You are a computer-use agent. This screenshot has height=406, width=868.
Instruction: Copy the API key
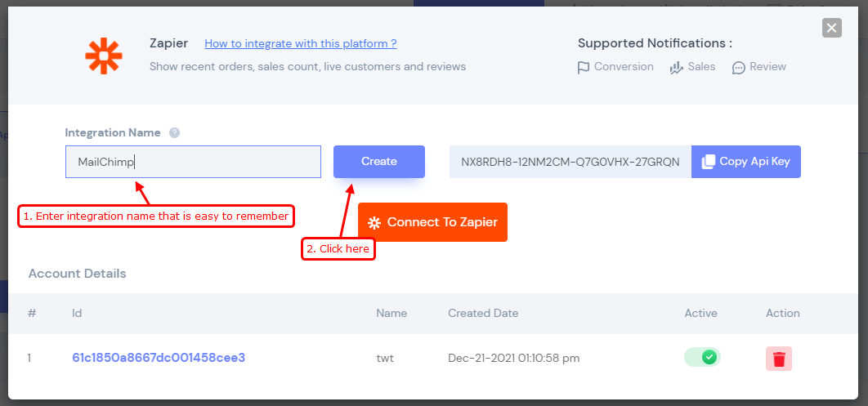click(x=746, y=162)
